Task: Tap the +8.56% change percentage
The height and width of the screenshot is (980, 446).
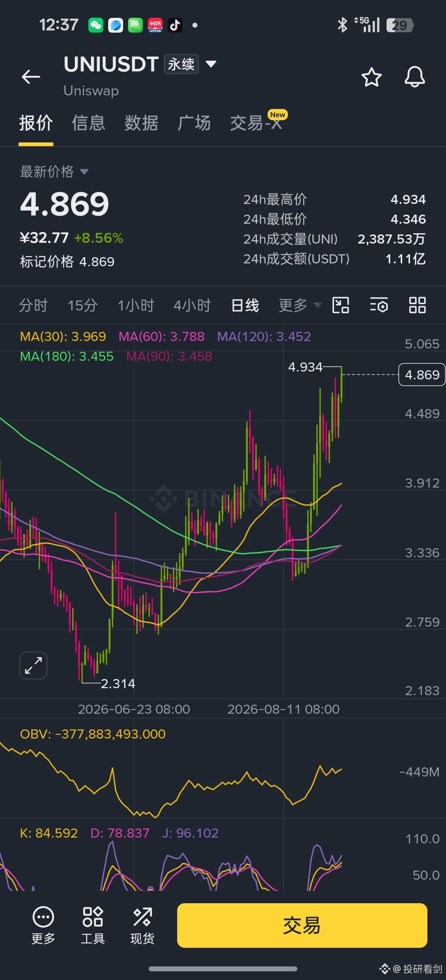Action: (x=99, y=238)
